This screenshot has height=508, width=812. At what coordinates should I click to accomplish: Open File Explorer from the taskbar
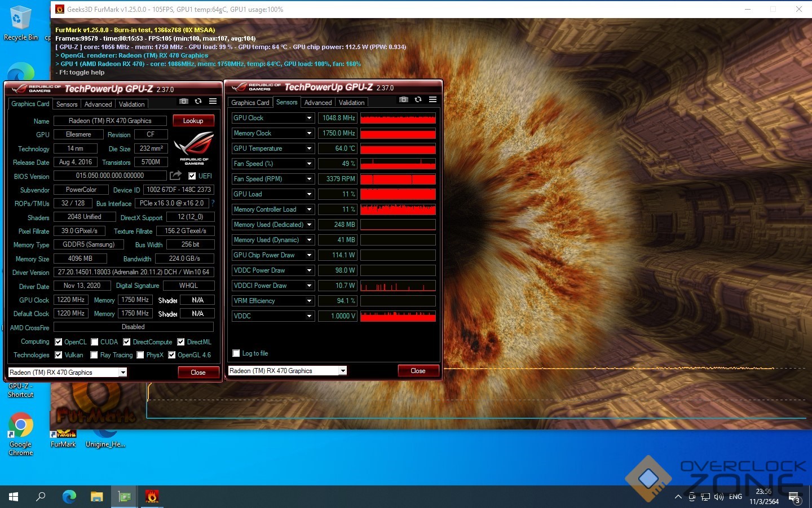[x=96, y=497]
